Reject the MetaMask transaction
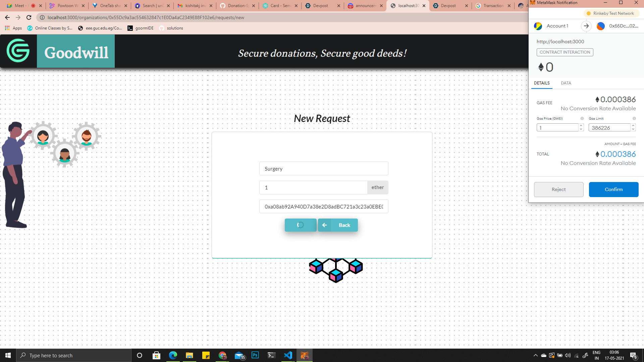Screen dimensions: 644x362 pos(558,189)
